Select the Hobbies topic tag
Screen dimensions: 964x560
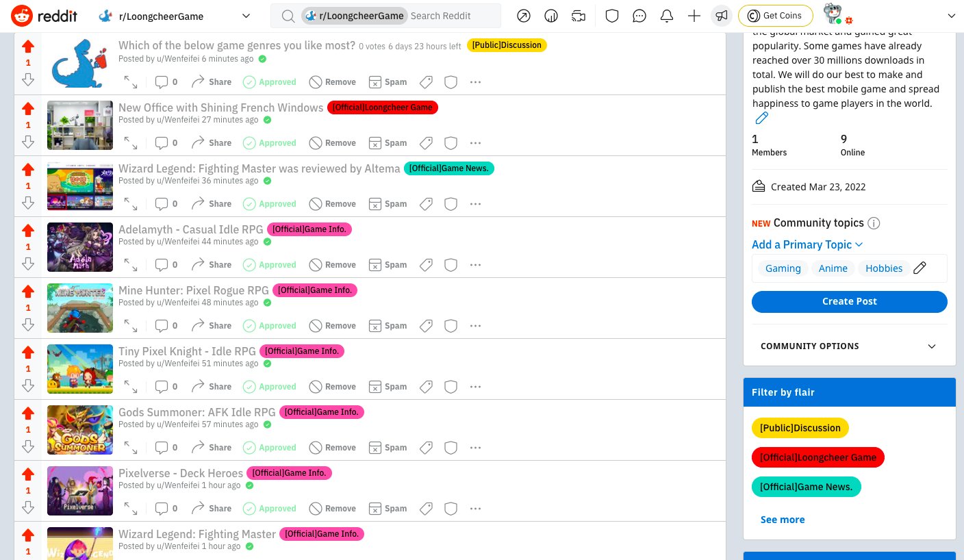884,268
